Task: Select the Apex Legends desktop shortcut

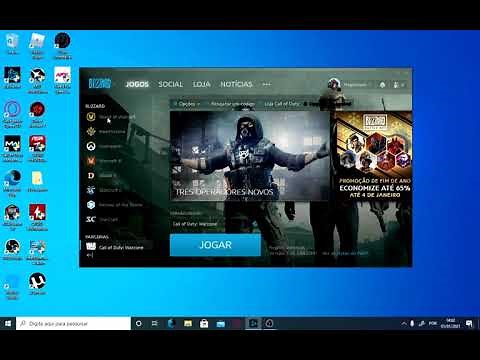Action: pyautogui.click(x=62, y=80)
